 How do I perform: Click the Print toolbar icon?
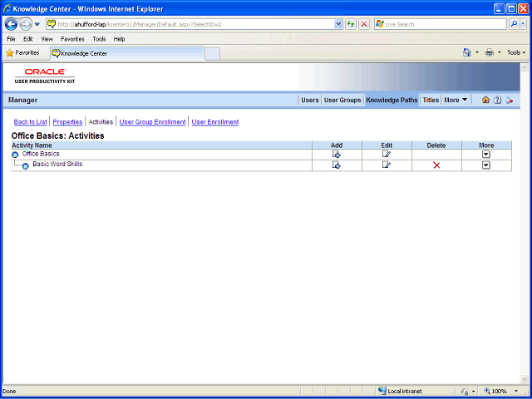tap(490, 52)
